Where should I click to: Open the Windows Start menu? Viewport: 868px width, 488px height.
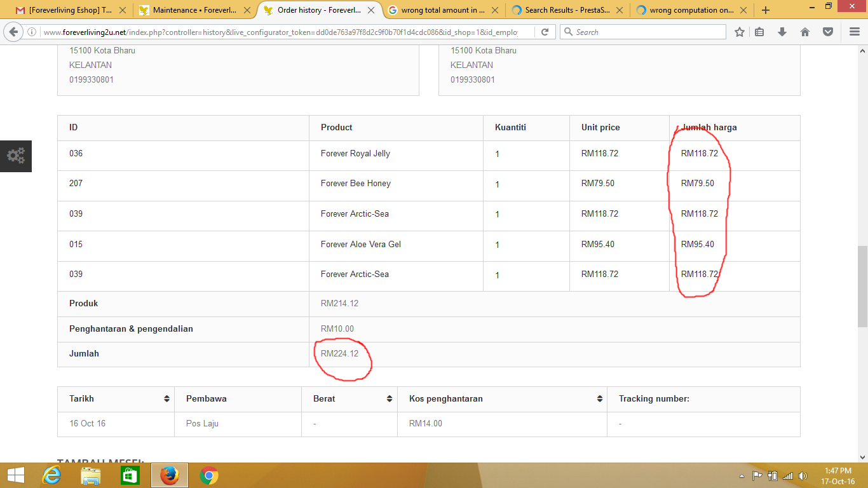16,475
